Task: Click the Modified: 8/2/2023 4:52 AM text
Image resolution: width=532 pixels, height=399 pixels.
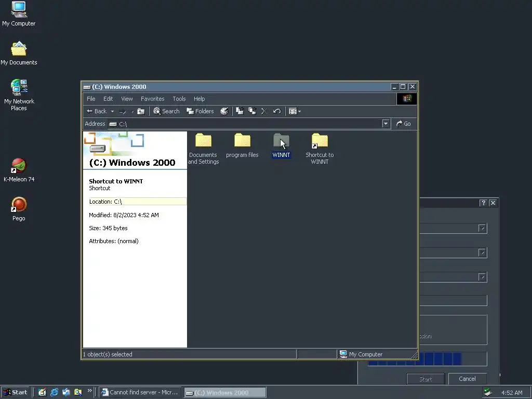Action: 124,215
